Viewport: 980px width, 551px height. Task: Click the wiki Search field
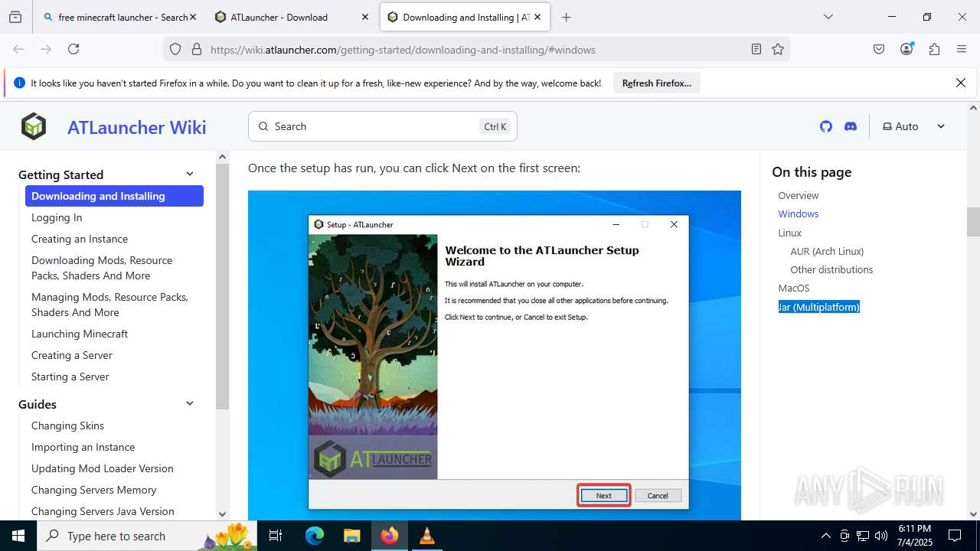pos(383,126)
